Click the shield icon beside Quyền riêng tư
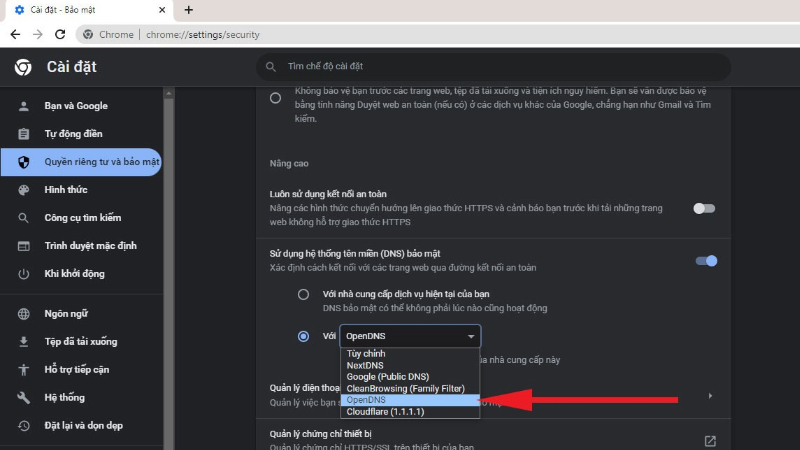The height and width of the screenshot is (450, 800). (23, 162)
